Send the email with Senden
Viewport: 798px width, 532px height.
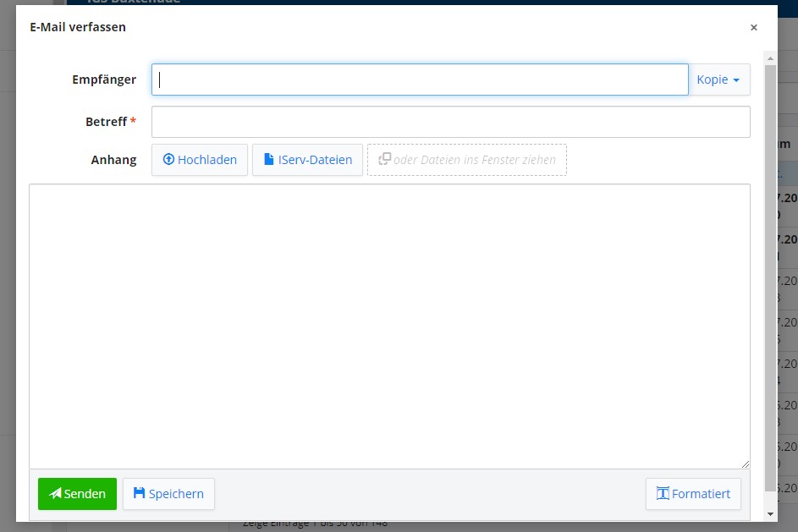tap(77, 494)
